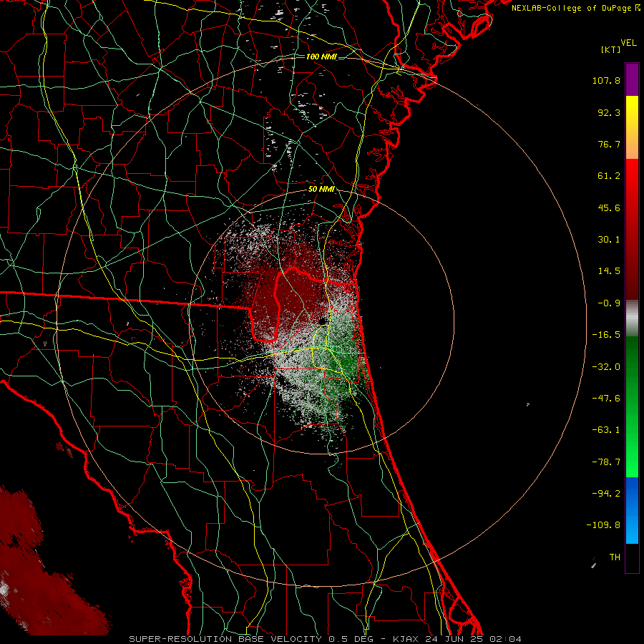Click the 50 NMI range ring label
Image resolution: width=644 pixels, height=644 pixels.
321,189
